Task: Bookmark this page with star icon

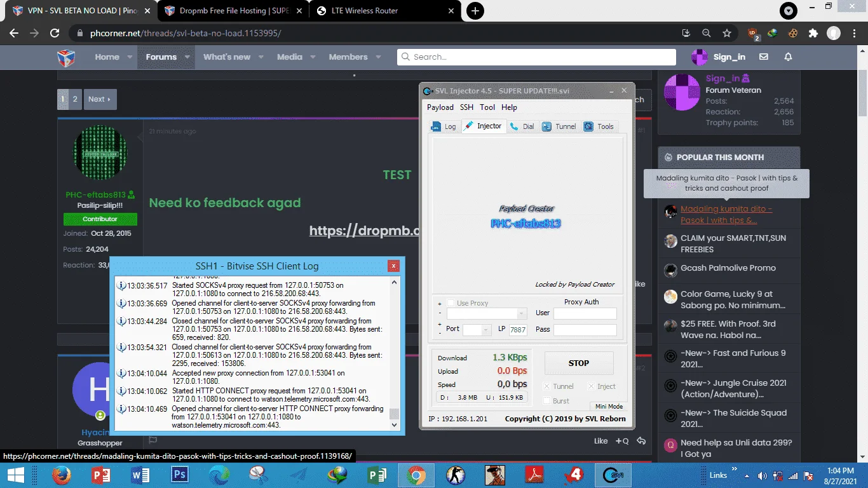Action: tap(727, 33)
